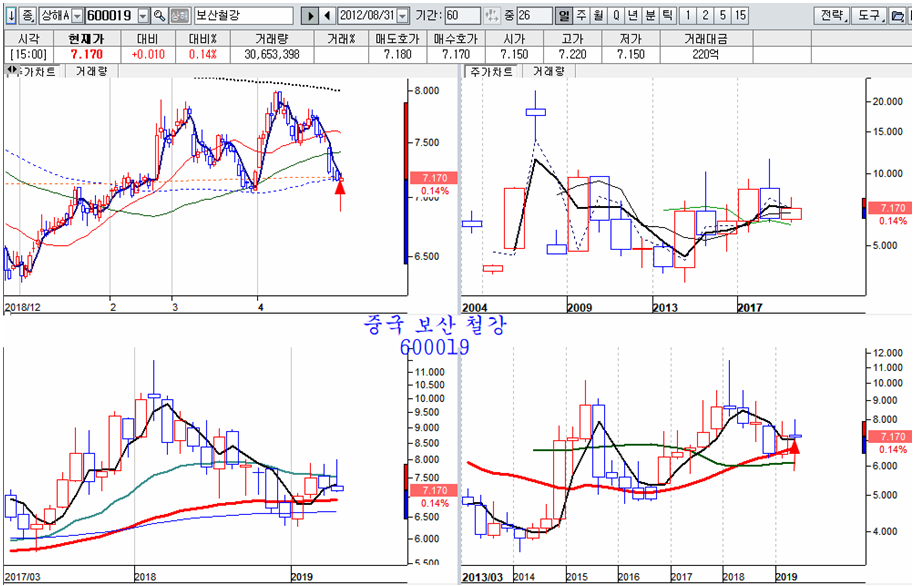Screen dimensions: 916x586
Task: Select the 년 yearly period toggle
Action: (x=633, y=15)
